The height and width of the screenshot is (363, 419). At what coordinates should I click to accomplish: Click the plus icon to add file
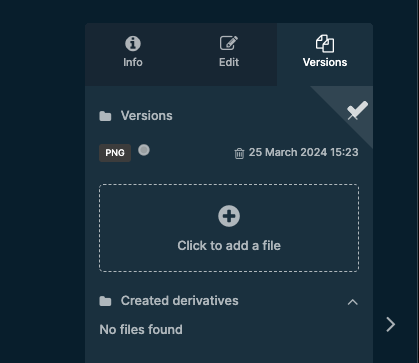[x=229, y=216]
